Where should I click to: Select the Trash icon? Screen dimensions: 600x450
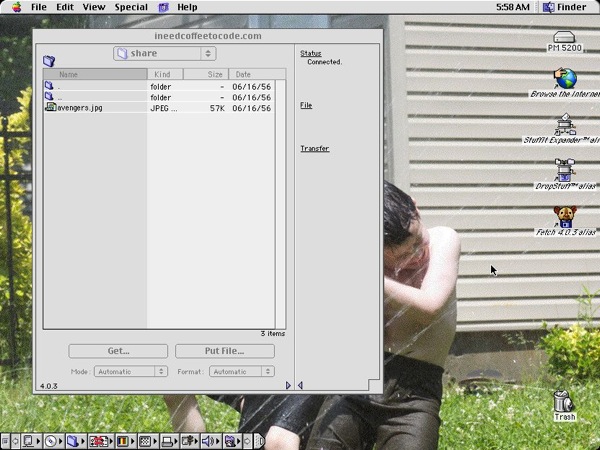tap(564, 401)
